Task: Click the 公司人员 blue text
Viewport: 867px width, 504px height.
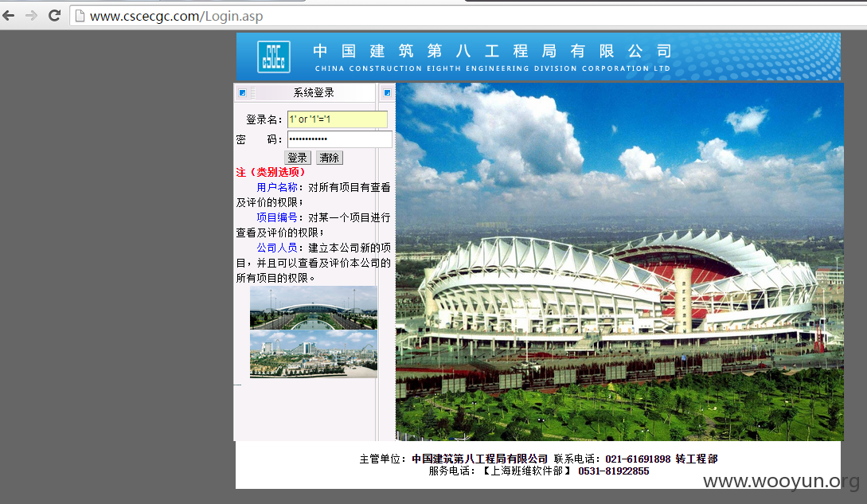Action: point(277,248)
